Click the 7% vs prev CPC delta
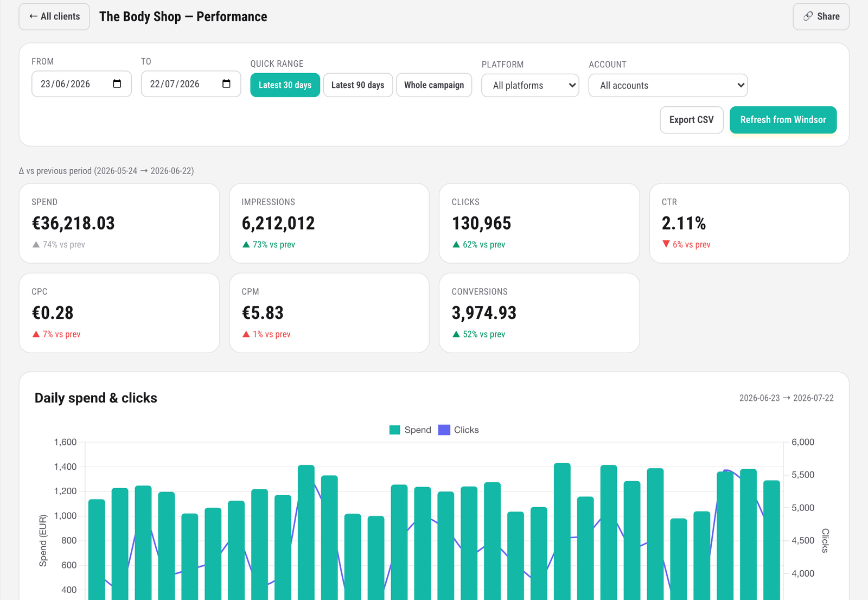 pos(56,334)
